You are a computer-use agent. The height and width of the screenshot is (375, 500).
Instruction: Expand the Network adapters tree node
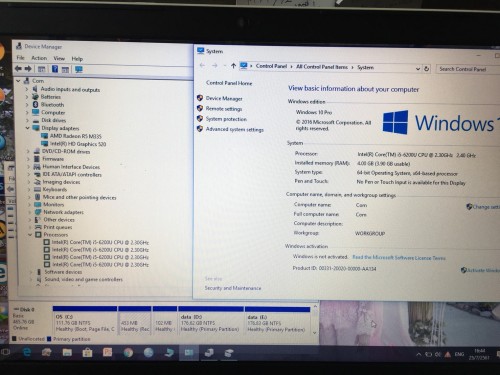click(x=29, y=212)
